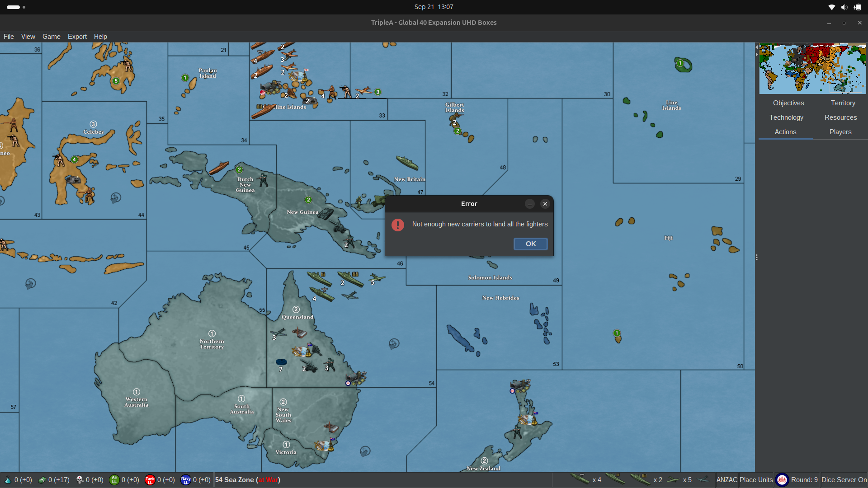Expand side panel with right arrow
Viewport: 868px width, 488px height.
(757, 54)
